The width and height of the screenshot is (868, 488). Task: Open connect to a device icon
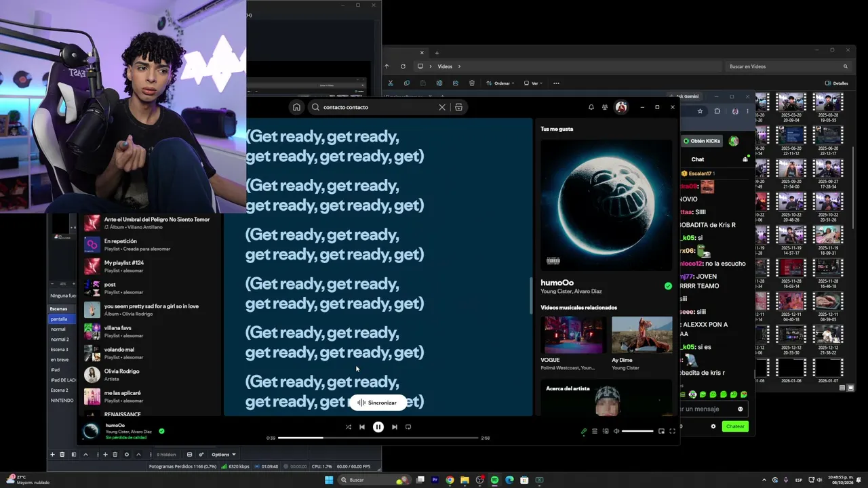tap(606, 431)
